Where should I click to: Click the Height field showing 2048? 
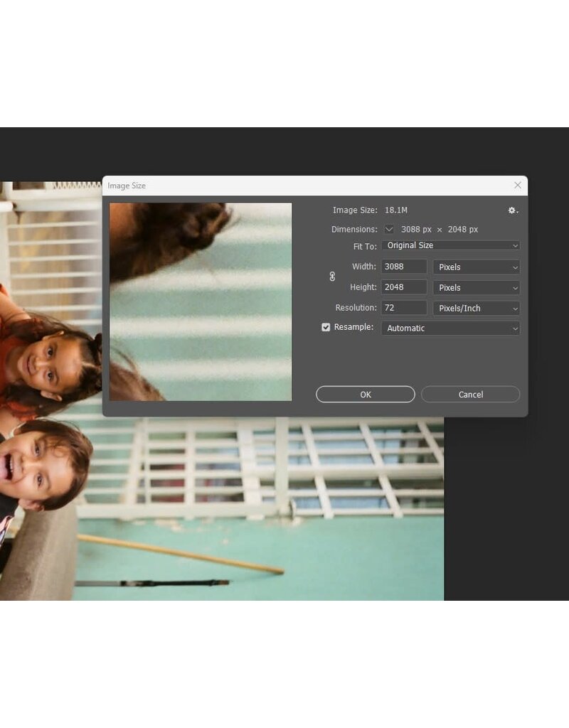(x=404, y=288)
